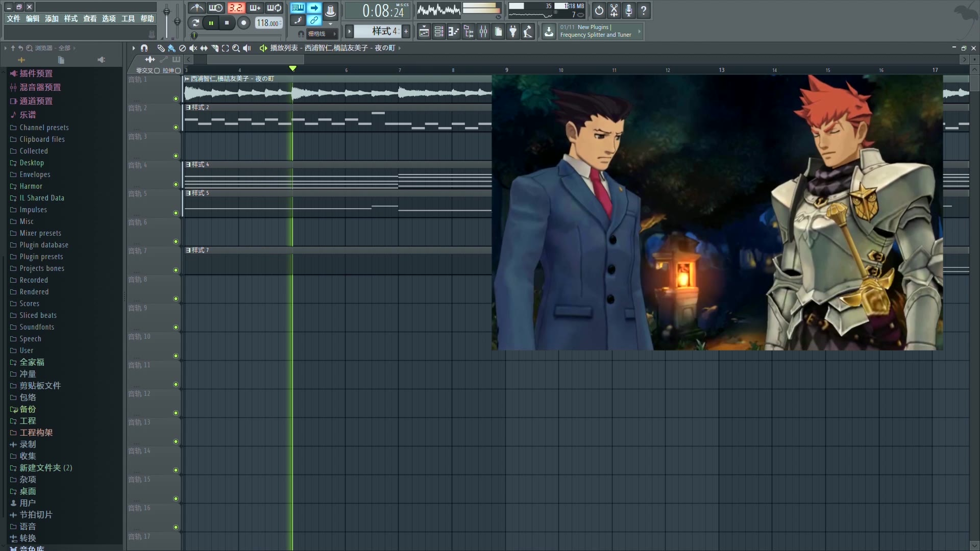Viewport: 980px width, 551px height.
Task: Open help with question mark icon
Action: click(644, 10)
